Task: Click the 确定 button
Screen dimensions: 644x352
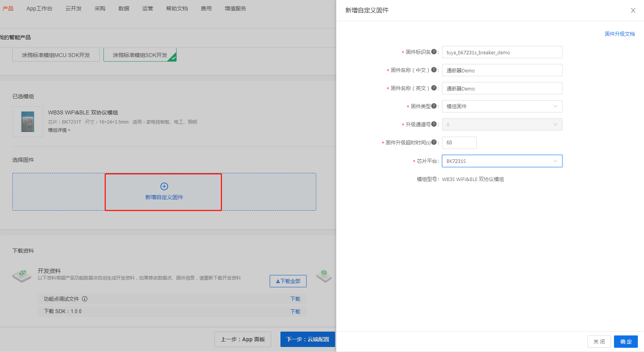Action: (x=626, y=342)
